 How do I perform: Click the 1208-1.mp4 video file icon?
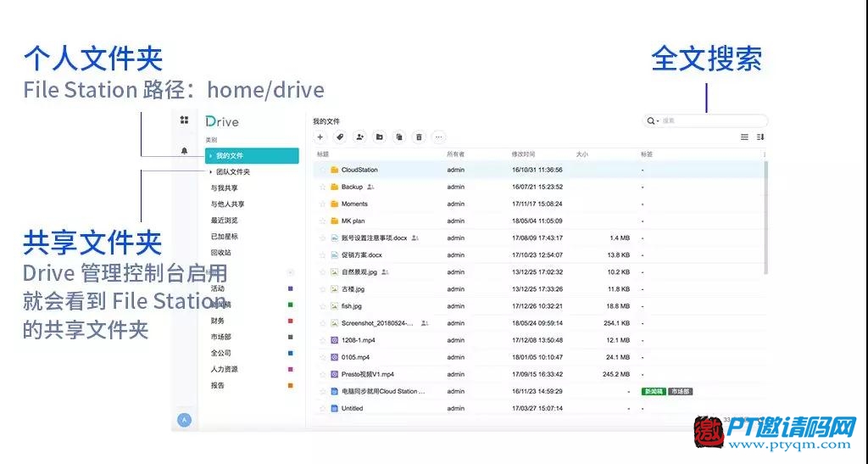(334, 340)
